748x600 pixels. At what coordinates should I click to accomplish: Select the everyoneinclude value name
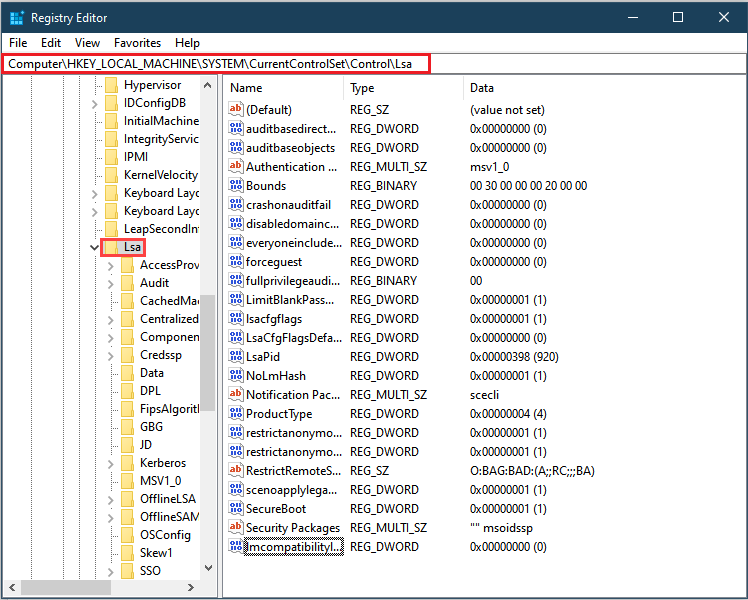pos(294,243)
